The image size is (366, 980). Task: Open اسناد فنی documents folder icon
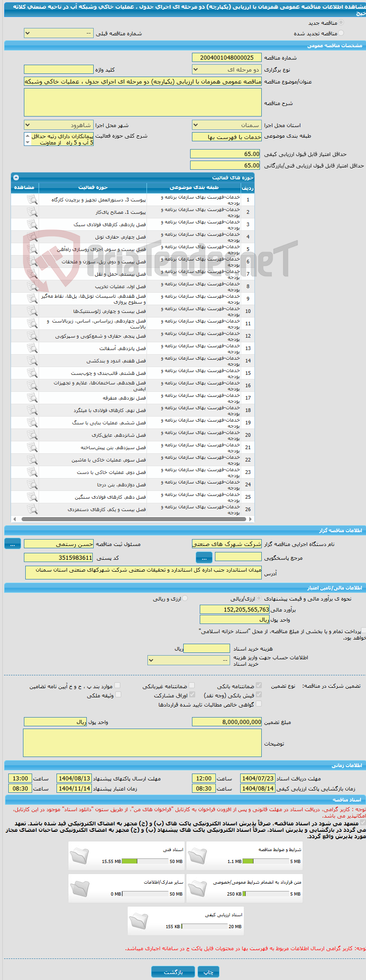click(x=79, y=856)
